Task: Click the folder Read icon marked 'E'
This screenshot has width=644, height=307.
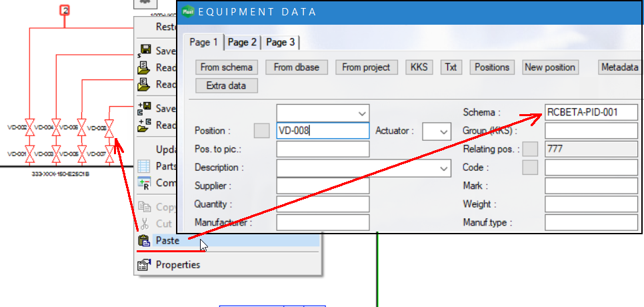Action: point(144,84)
